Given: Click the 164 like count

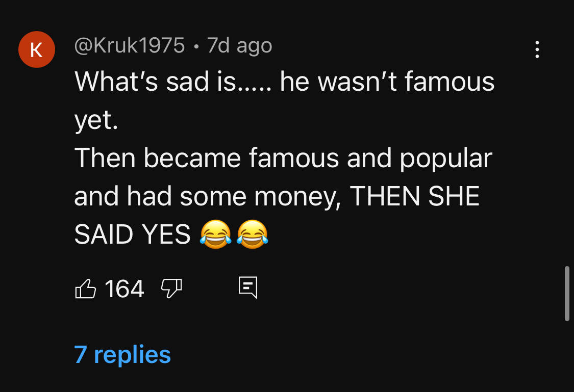Looking at the screenshot, I should coord(124,289).
